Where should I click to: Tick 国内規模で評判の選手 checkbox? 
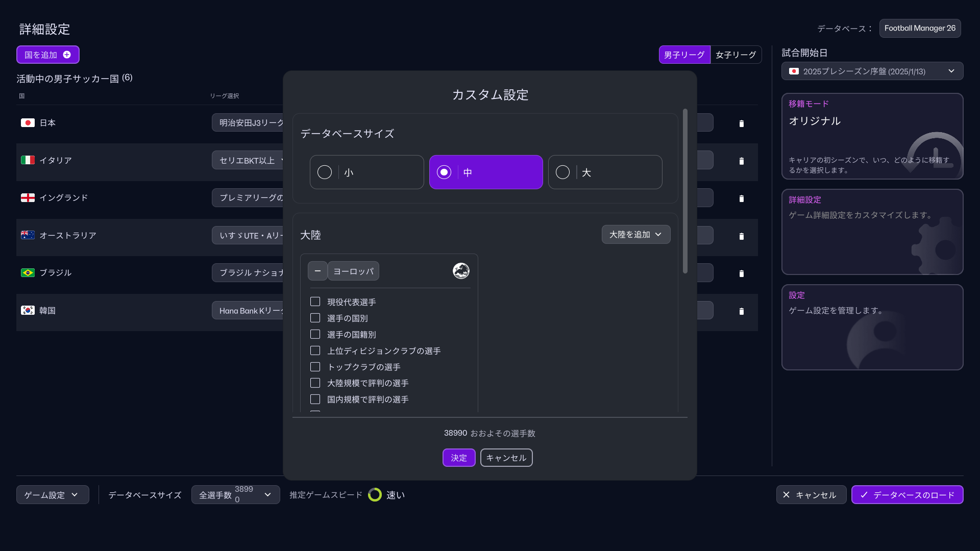(315, 399)
